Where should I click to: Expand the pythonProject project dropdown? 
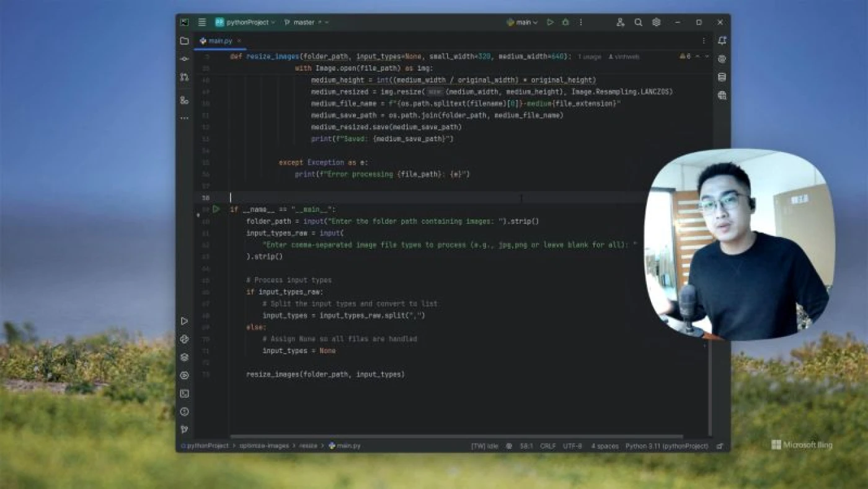point(246,22)
